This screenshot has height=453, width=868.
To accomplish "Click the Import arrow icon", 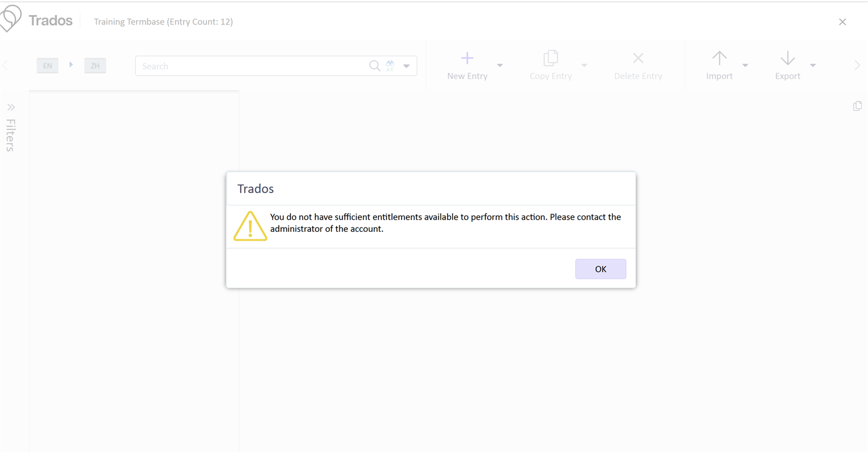I will pyautogui.click(x=719, y=58).
